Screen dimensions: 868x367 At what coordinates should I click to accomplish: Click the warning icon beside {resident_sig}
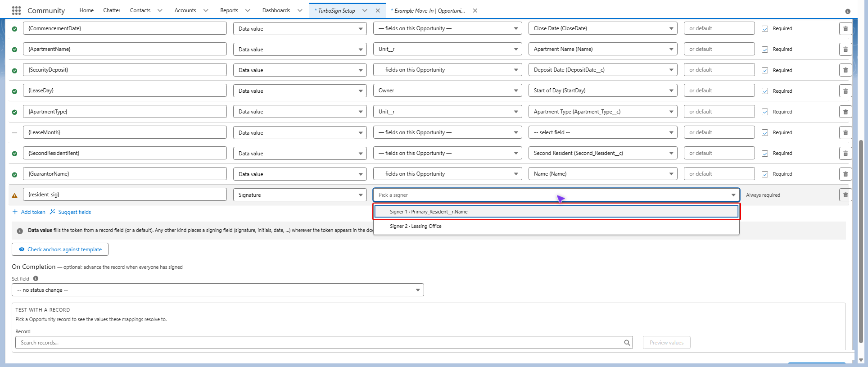(14, 195)
